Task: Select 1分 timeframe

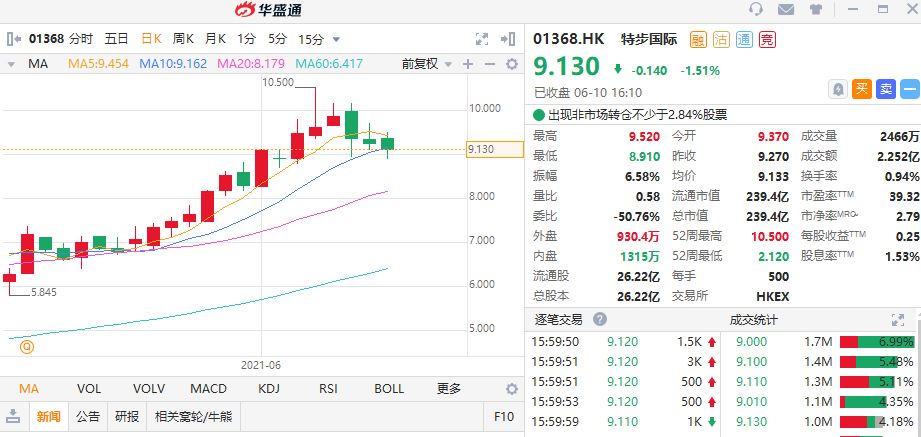Action: click(247, 39)
